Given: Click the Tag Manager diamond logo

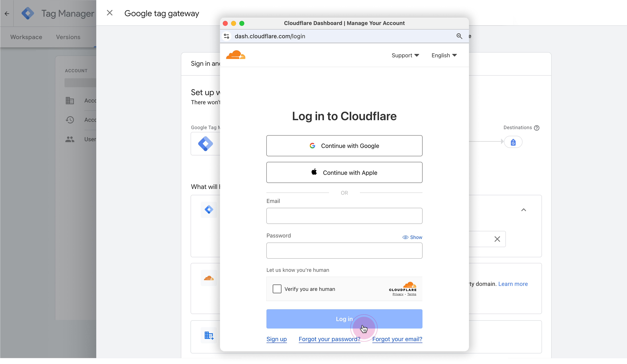Looking at the screenshot, I should (x=28, y=13).
